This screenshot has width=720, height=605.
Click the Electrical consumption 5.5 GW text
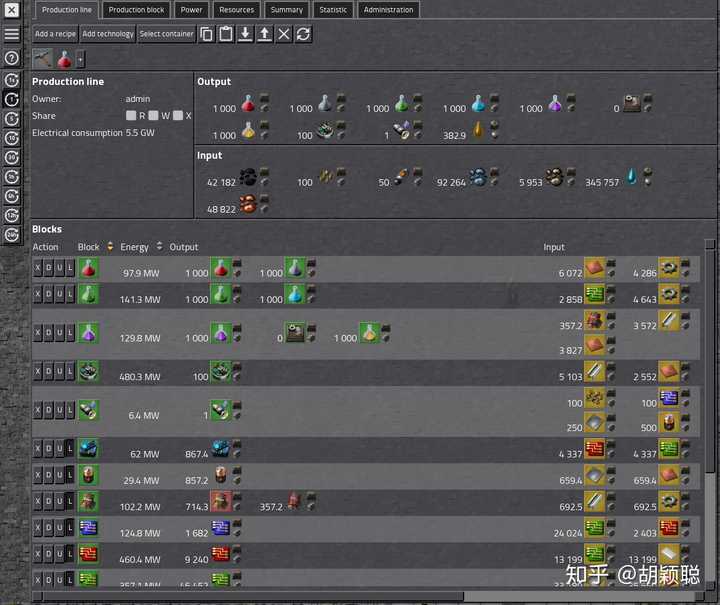pos(93,133)
